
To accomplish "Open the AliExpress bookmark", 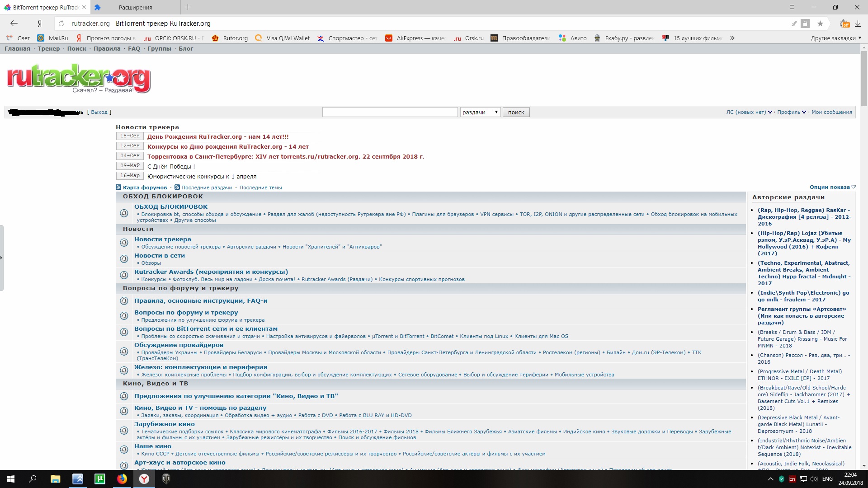I will [x=415, y=38].
